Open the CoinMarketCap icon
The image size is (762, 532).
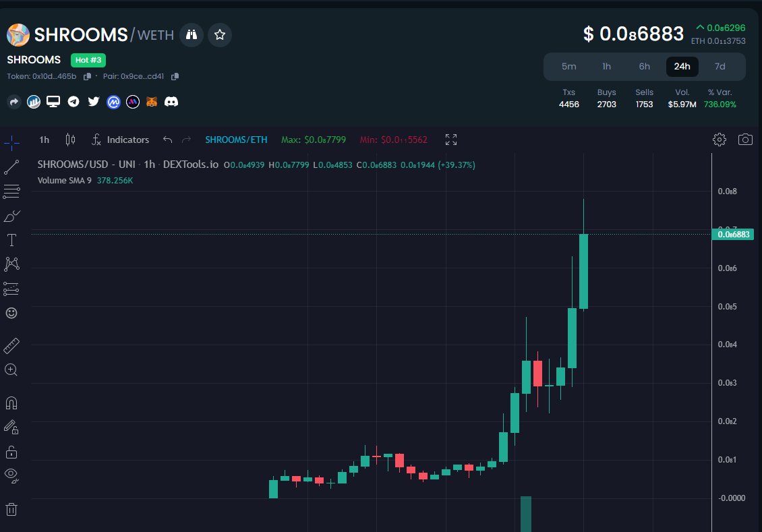coord(113,102)
